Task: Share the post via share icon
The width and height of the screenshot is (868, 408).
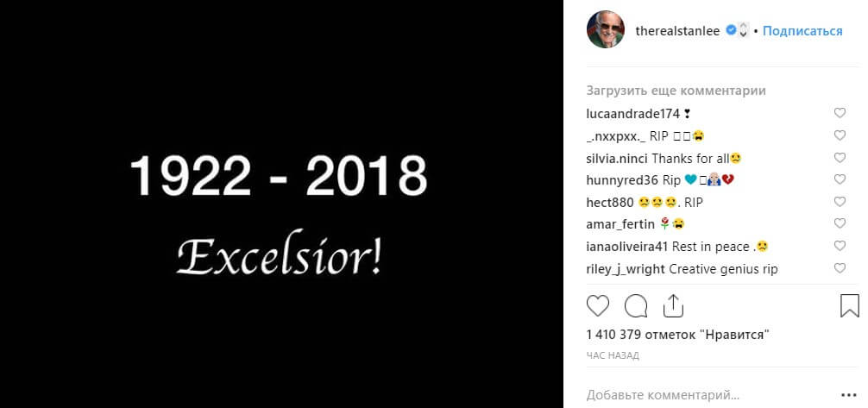Action: pyautogui.click(x=673, y=305)
